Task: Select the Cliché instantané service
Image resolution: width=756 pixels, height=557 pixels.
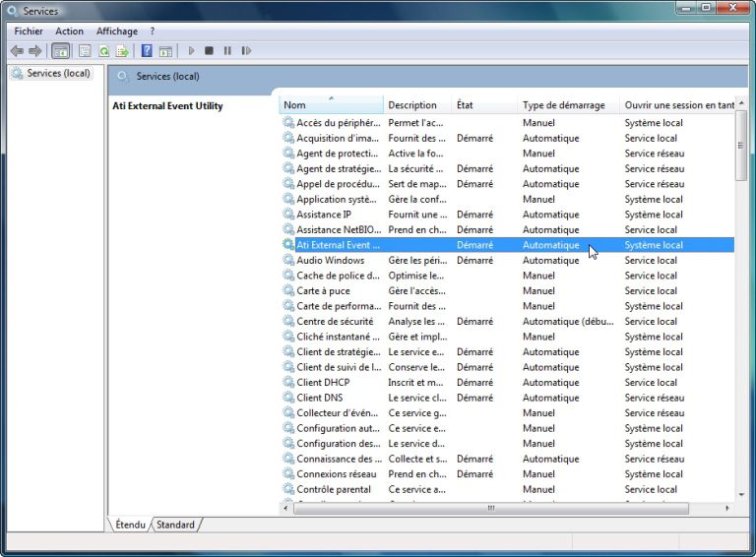Action: (x=506, y=337)
